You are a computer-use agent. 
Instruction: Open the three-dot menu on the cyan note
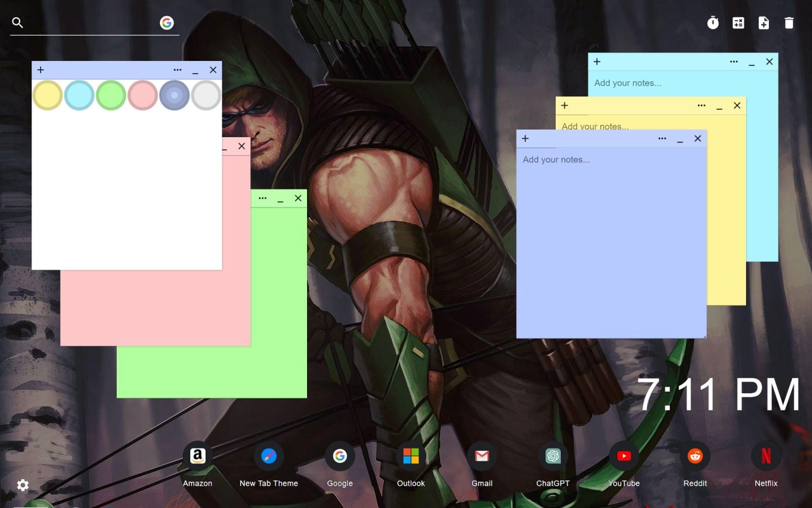click(x=734, y=62)
